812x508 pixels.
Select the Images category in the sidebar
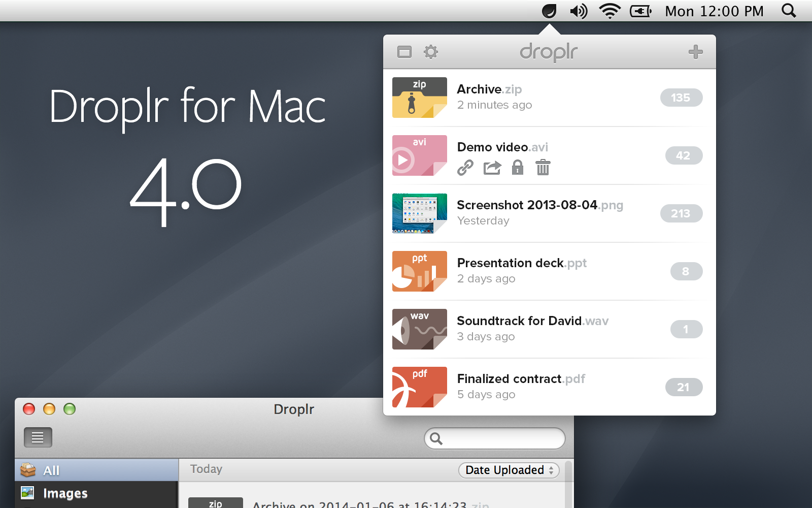tap(97, 493)
